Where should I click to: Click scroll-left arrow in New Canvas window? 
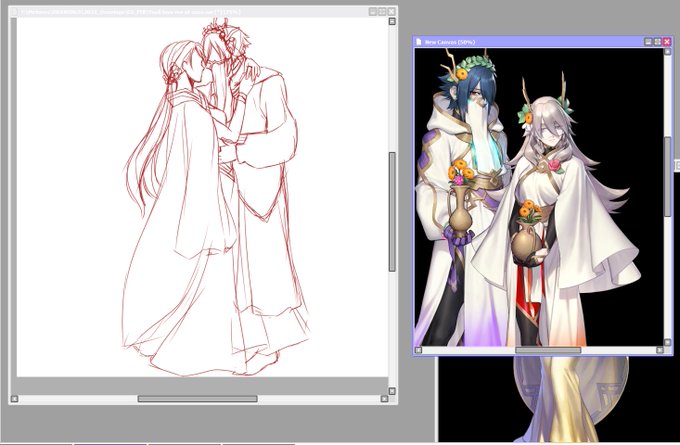point(418,350)
